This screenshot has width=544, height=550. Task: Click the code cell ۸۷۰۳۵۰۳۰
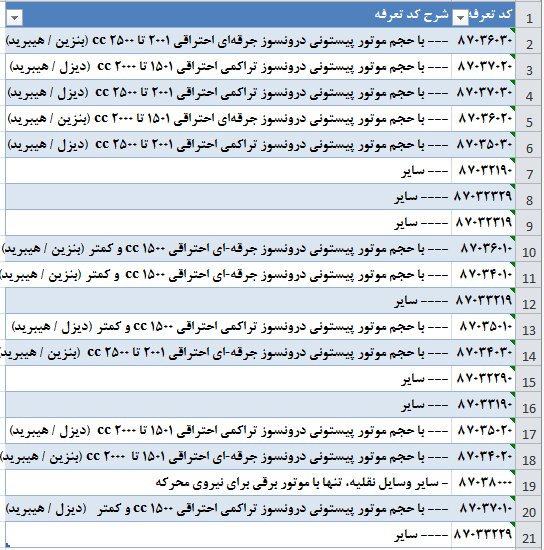pos(483,145)
